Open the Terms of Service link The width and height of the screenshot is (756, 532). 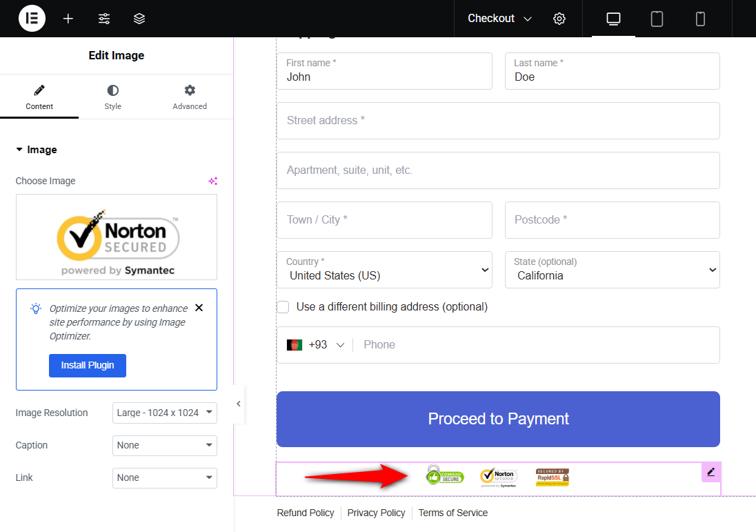click(452, 513)
